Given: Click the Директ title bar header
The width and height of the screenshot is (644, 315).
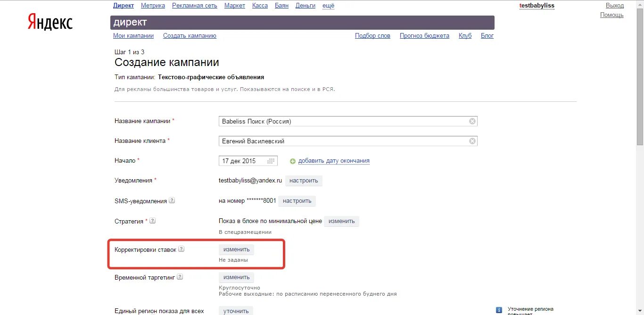Looking at the screenshot, I should [x=302, y=23].
